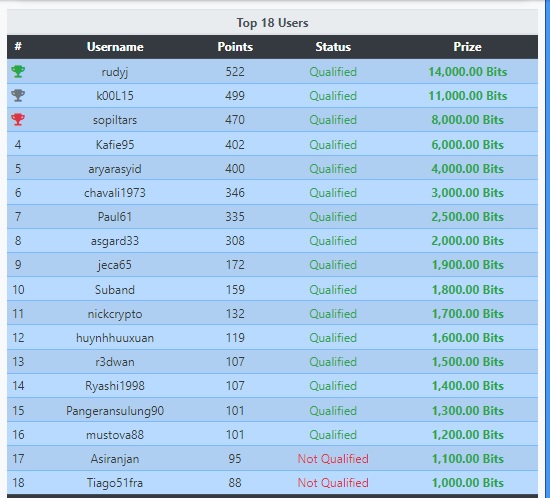Viewport: 550px width, 498px height.
Task: Select the 1,000.00 Bits prize cell
Action: 468,483
